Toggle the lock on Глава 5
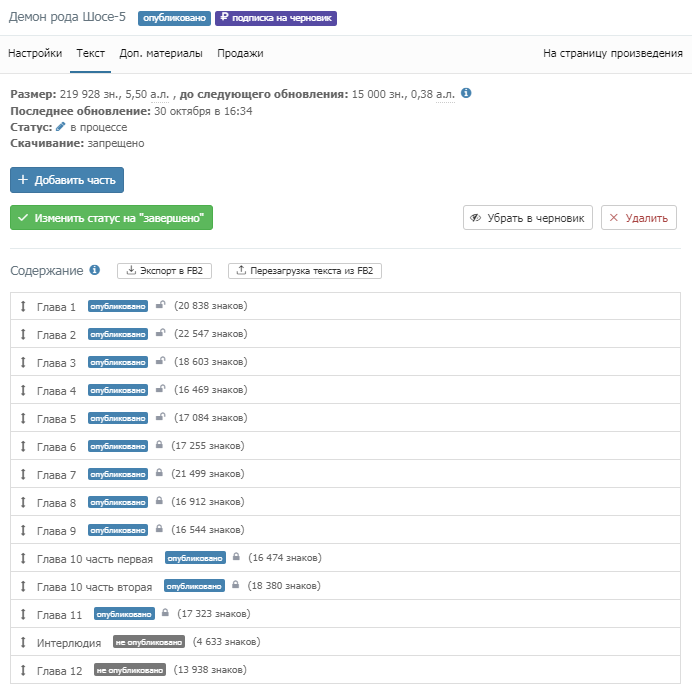692x698 pixels. point(160,418)
